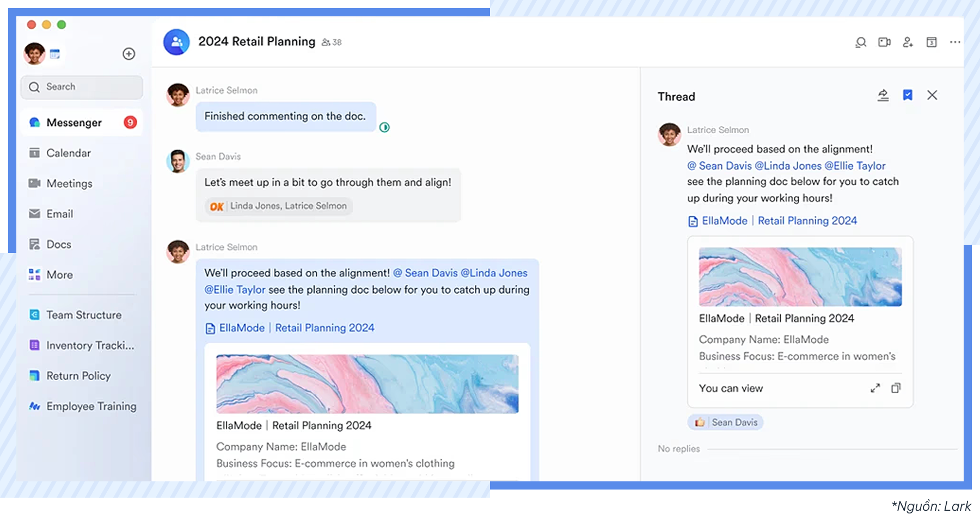The image size is (980, 514).
Task: Click the macOS green maximize button
Action: tap(62, 24)
